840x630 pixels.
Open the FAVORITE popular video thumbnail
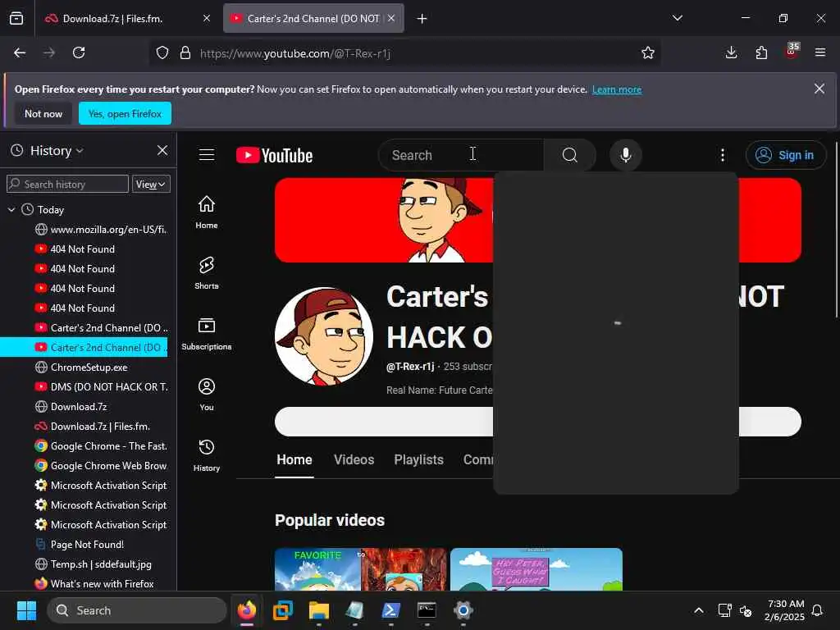pos(361,569)
